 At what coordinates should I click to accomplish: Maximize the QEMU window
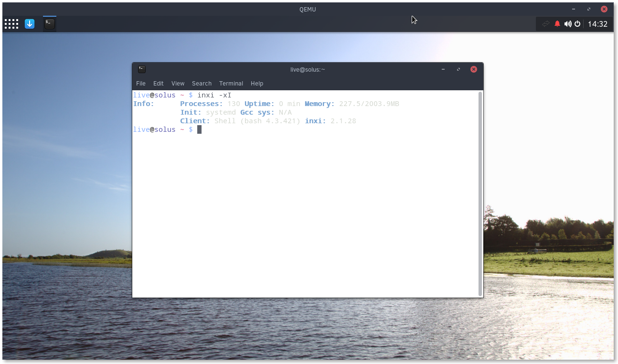589,9
